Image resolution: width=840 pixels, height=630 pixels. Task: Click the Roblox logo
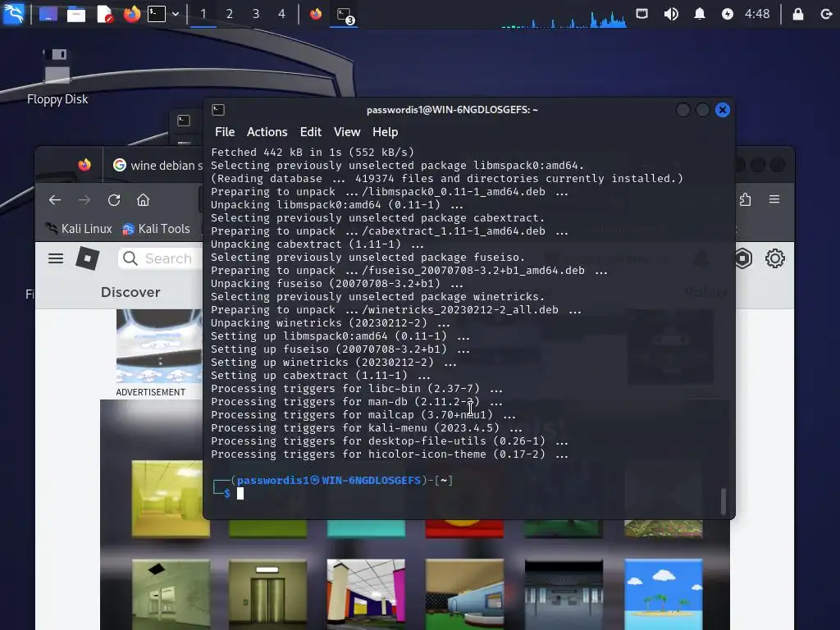pyautogui.click(x=87, y=258)
